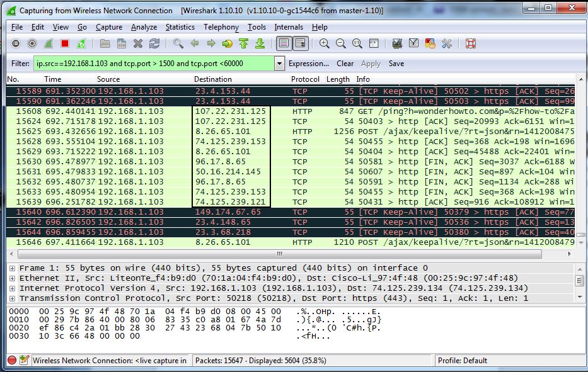Go to the first packet
The image size is (588, 372).
point(244,43)
